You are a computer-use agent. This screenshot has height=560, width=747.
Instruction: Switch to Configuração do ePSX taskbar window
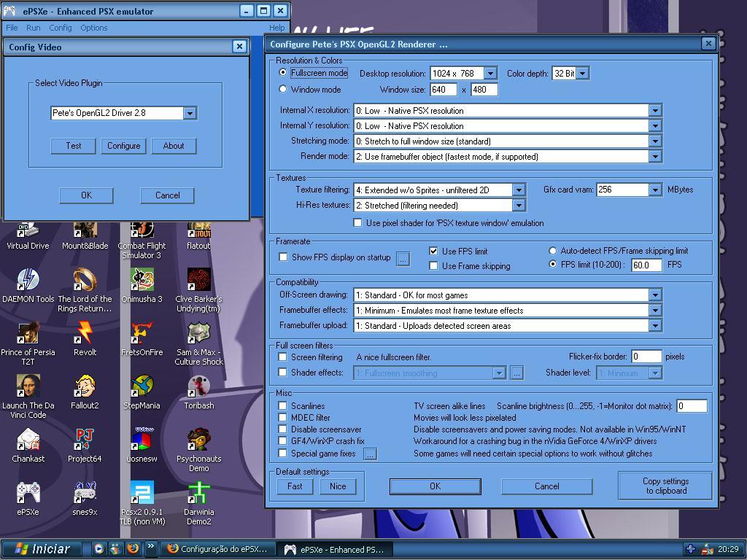pyautogui.click(x=217, y=549)
